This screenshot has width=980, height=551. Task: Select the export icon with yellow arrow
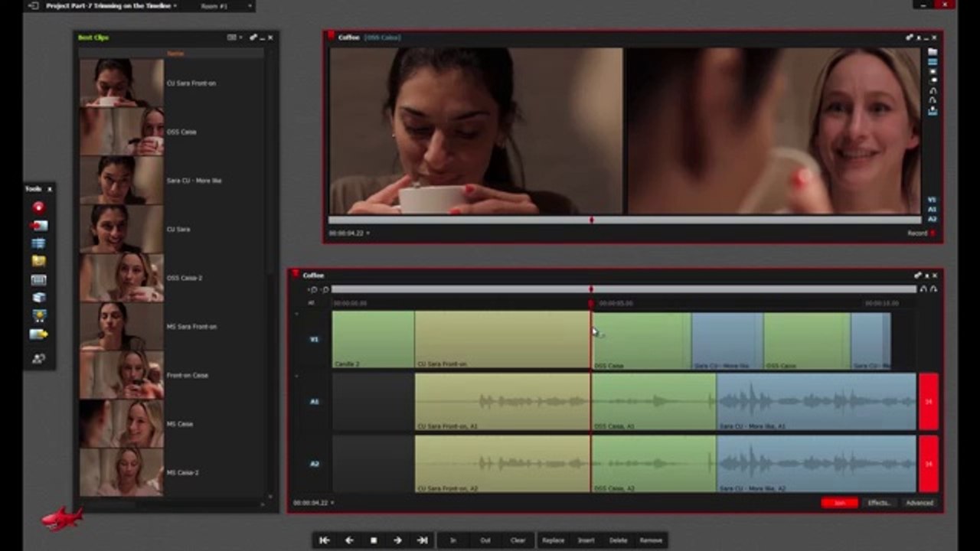[38, 334]
